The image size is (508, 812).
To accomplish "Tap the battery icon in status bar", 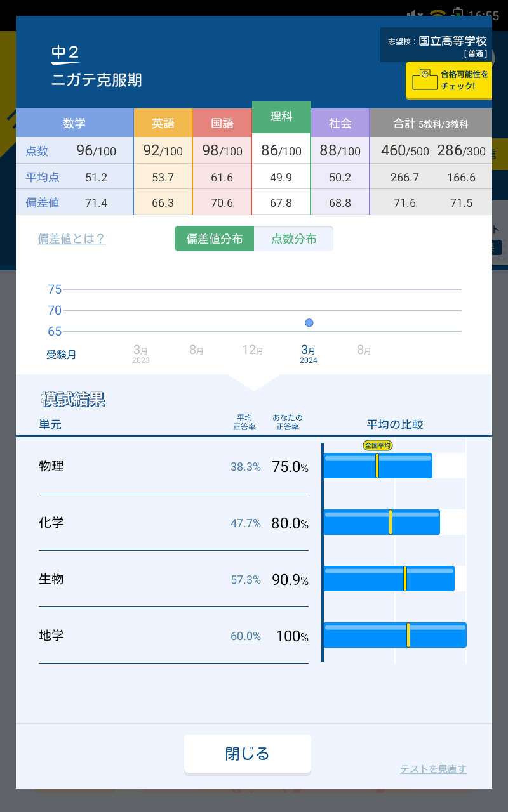I will tap(457, 14).
